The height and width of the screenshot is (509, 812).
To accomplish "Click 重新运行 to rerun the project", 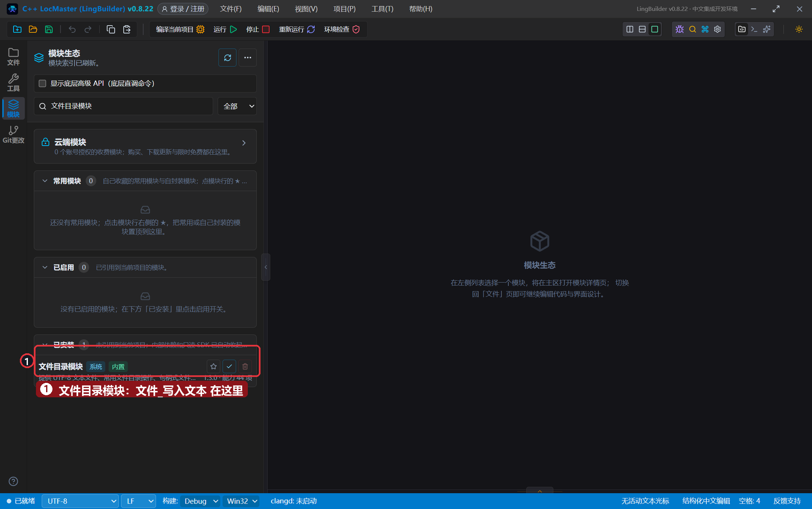I will point(297,29).
